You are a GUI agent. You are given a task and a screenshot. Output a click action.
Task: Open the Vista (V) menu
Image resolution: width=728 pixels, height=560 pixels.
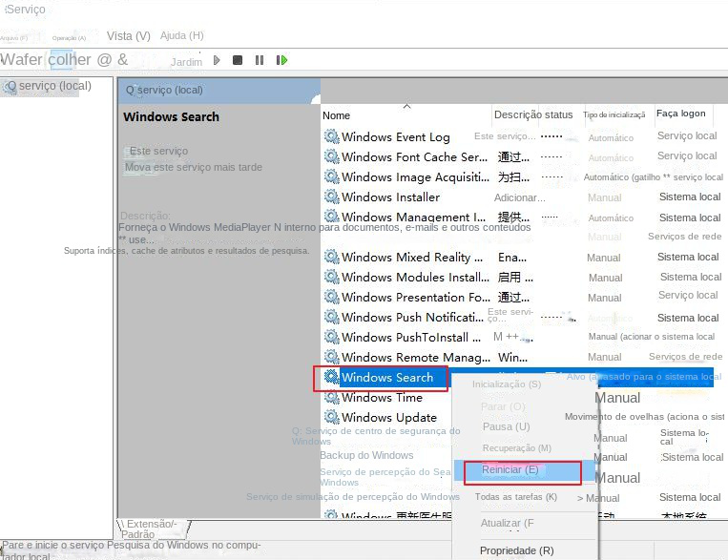[x=129, y=35]
